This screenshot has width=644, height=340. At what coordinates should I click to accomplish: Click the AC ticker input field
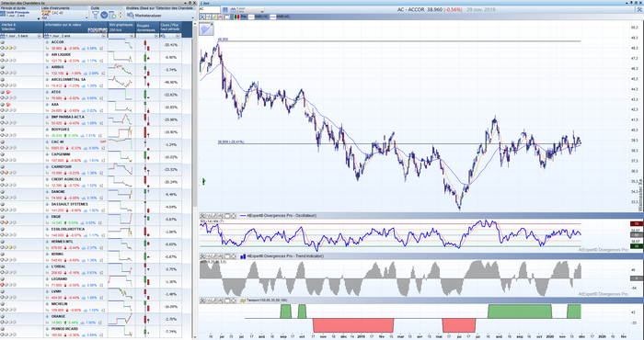pyautogui.click(x=210, y=9)
